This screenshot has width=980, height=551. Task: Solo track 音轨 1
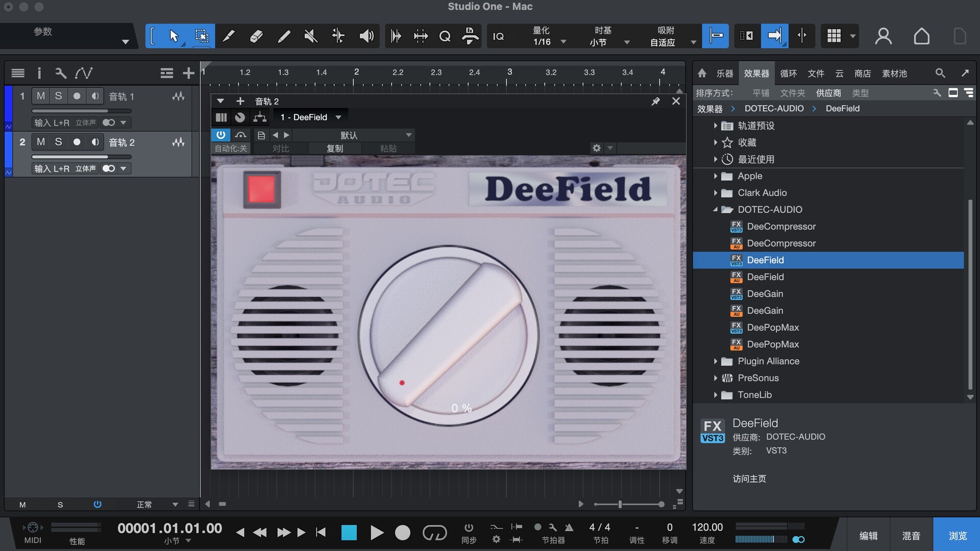click(59, 96)
